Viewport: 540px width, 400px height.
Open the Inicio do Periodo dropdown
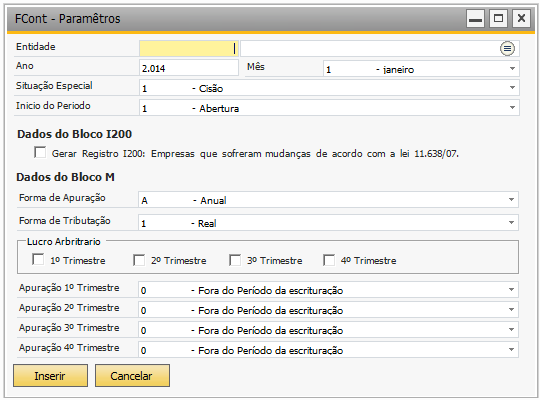[x=329, y=108]
